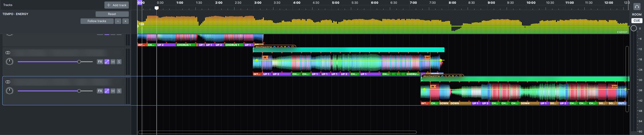Click the ENERGY label on the energy graph
This screenshot has width=644, height=135.
tap(622, 32)
